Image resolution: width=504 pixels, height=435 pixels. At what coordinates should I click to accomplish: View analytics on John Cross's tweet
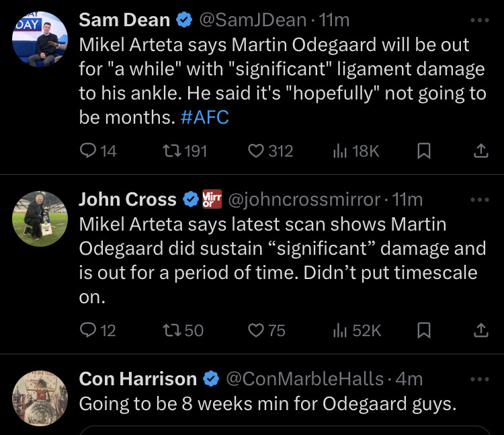coord(340,330)
